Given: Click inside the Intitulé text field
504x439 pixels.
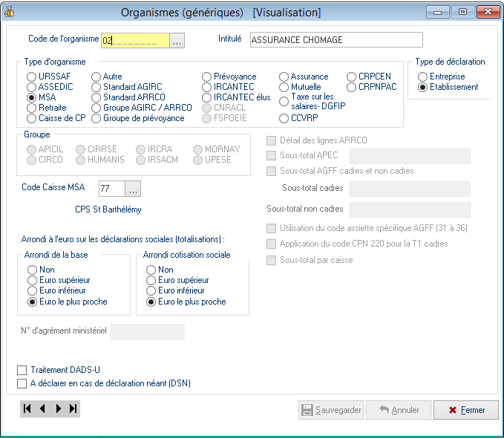Looking at the screenshot, I should (336, 40).
